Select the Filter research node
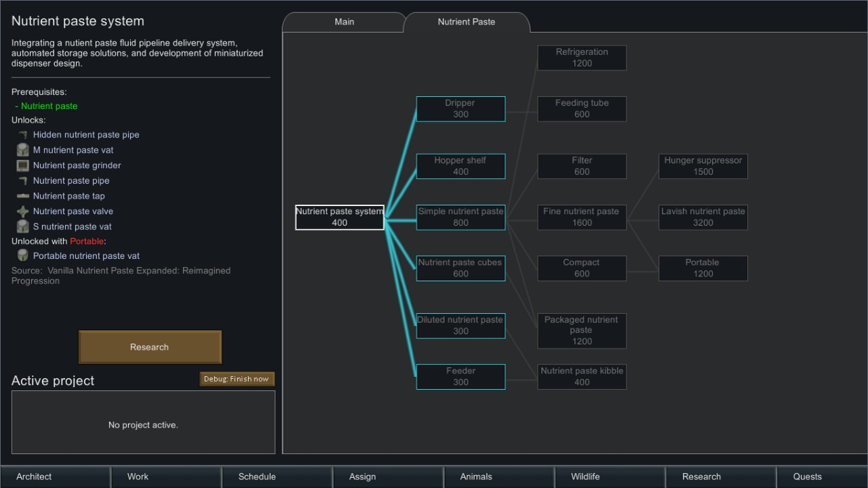The height and width of the screenshot is (488, 868). pos(582,166)
